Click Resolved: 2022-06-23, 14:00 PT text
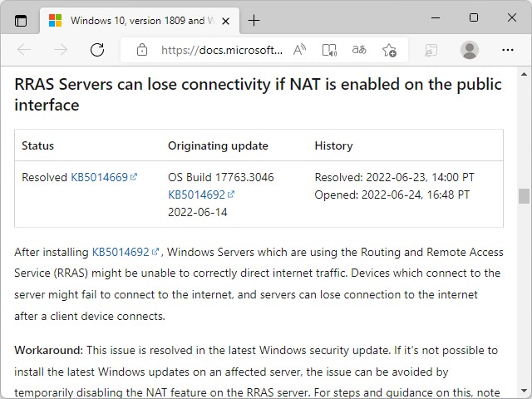This screenshot has height=399, width=532. tap(394, 177)
